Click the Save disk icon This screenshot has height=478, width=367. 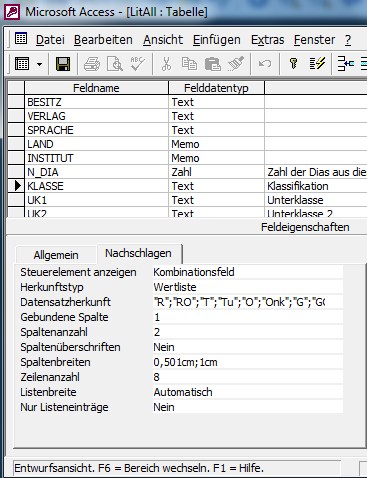point(63,63)
